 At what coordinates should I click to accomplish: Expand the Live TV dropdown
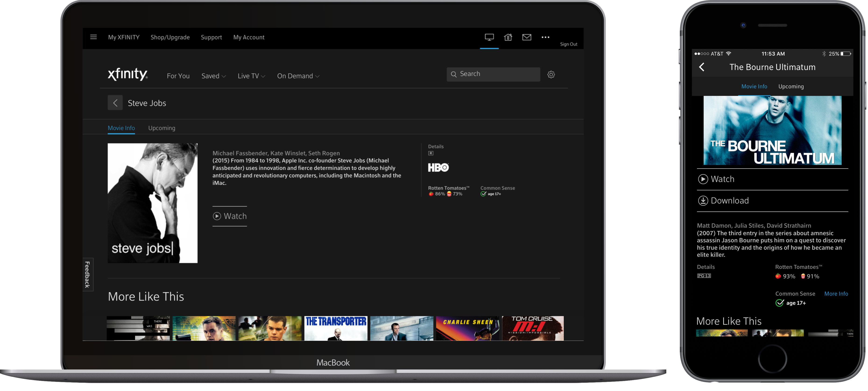click(251, 76)
